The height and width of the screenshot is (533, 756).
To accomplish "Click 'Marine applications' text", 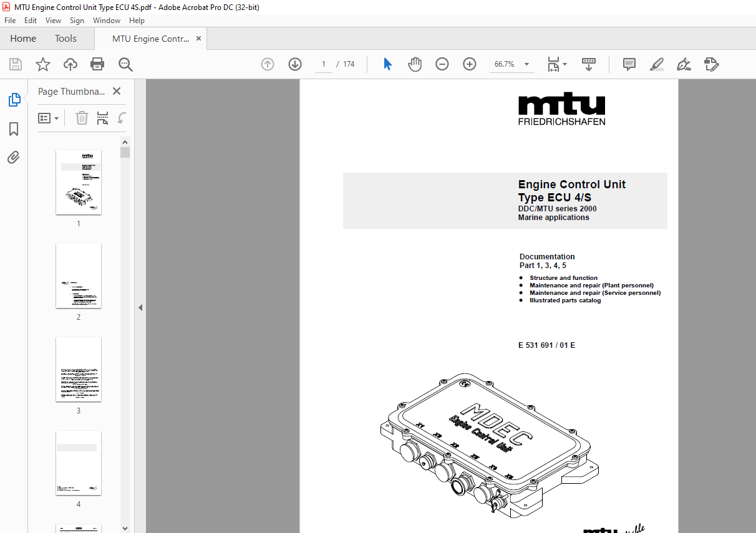I will coord(553,218).
